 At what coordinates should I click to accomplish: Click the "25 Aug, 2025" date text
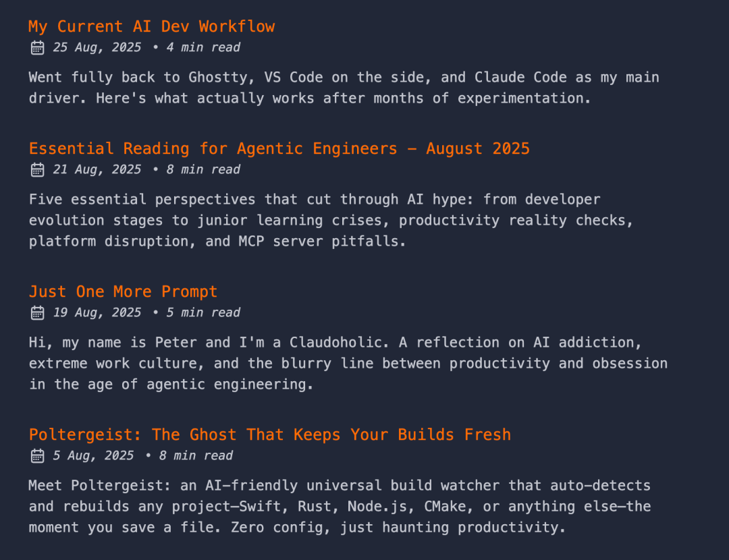[x=97, y=47]
